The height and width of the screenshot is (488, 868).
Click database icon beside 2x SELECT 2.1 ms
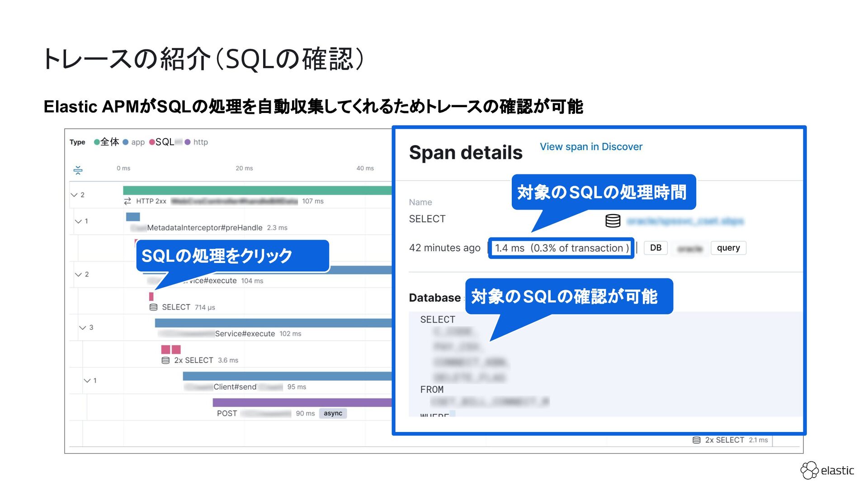[x=697, y=440]
